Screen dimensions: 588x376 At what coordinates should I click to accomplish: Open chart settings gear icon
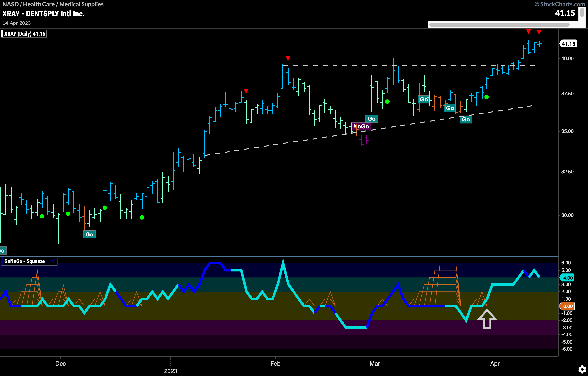582,370
